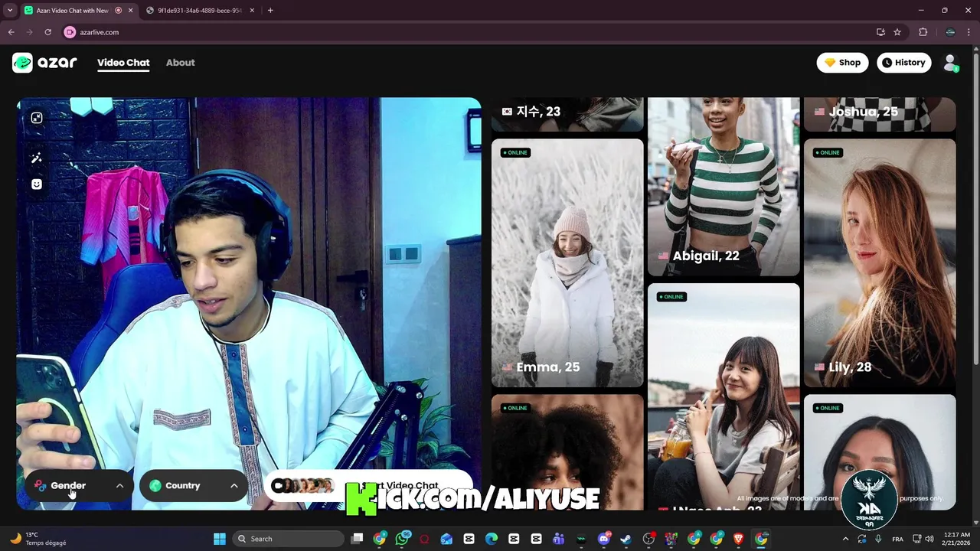Open the History button

pos(904,63)
